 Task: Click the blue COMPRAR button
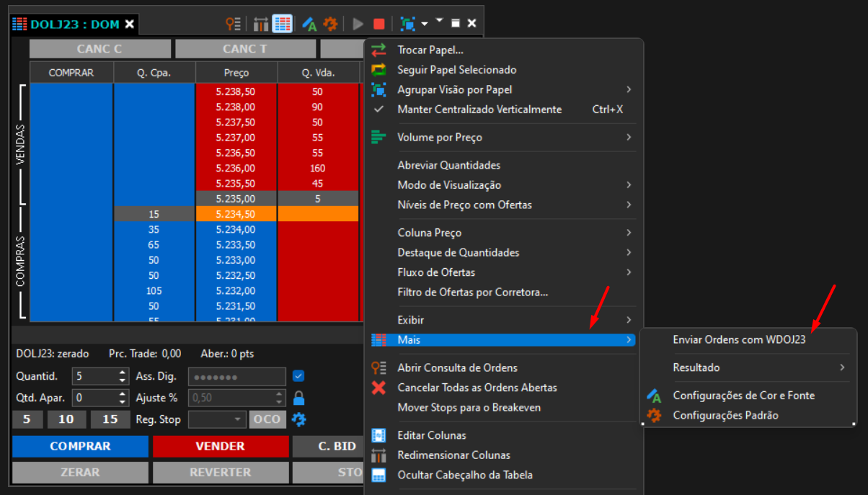(x=80, y=446)
